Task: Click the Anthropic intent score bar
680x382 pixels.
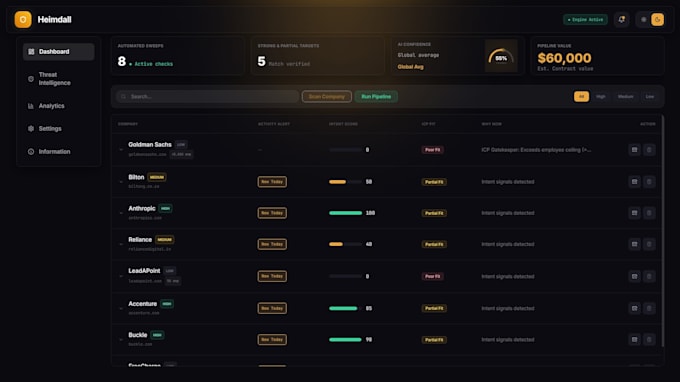Action: [x=345, y=213]
